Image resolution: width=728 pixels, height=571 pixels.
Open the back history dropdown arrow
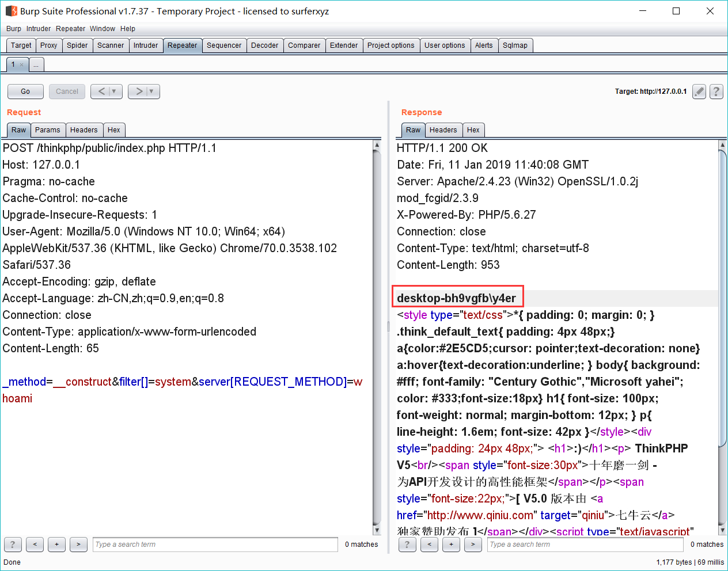pos(114,91)
